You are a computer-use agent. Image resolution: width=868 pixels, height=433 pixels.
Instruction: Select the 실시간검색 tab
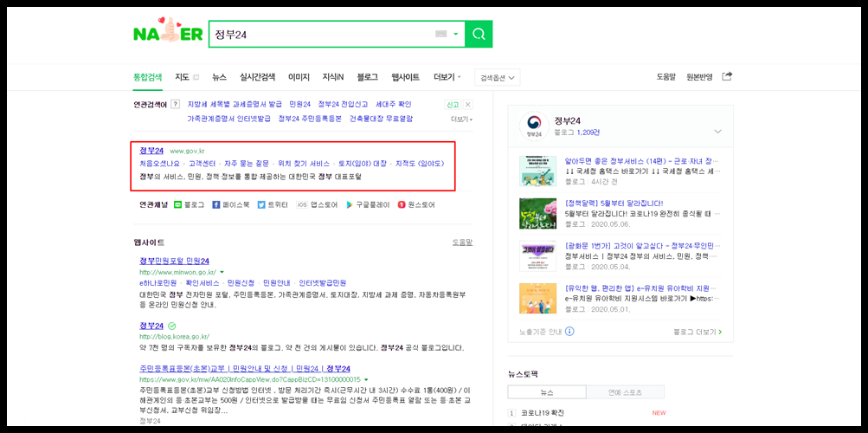[257, 77]
